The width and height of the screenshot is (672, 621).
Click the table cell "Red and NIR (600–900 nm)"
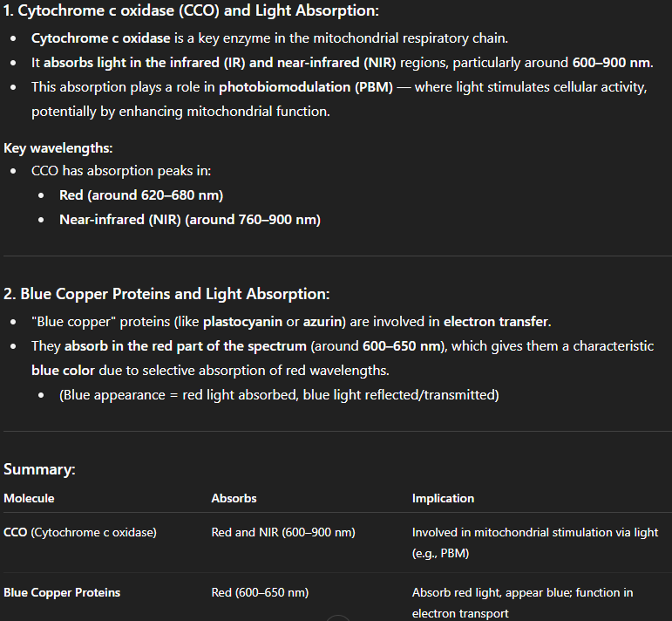pyautogui.click(x=283, y=533)
